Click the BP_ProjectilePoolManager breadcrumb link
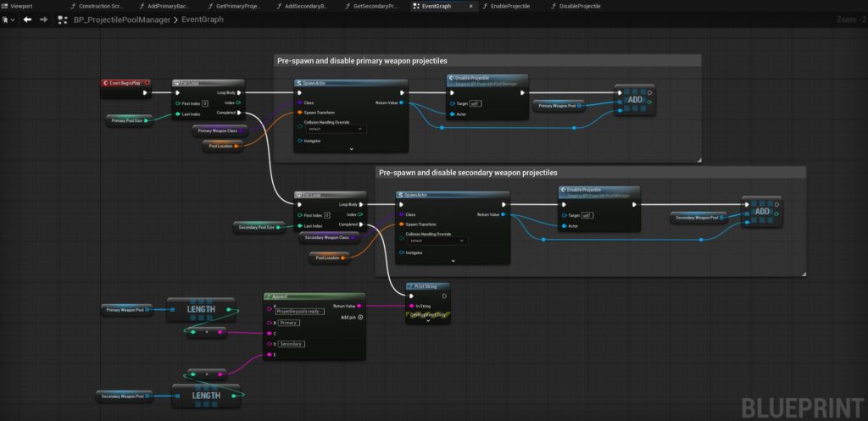This screenshot has height=421, width=868. (x=121, y=19)
